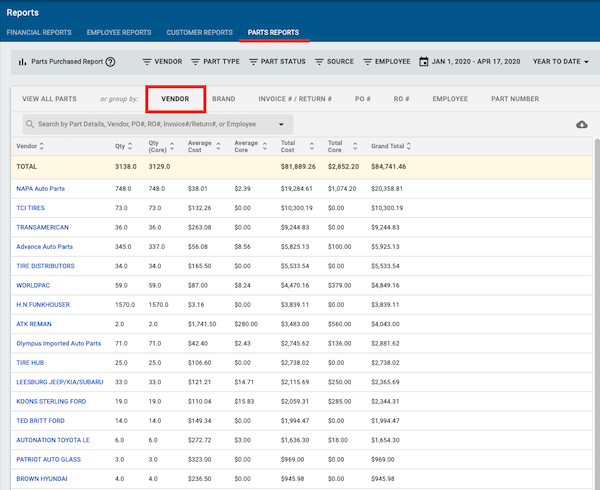Viewport: 600px width, 490px height.
Task: Open AUTONATION TOYOTA LE link
Action: tap(53, 440)
